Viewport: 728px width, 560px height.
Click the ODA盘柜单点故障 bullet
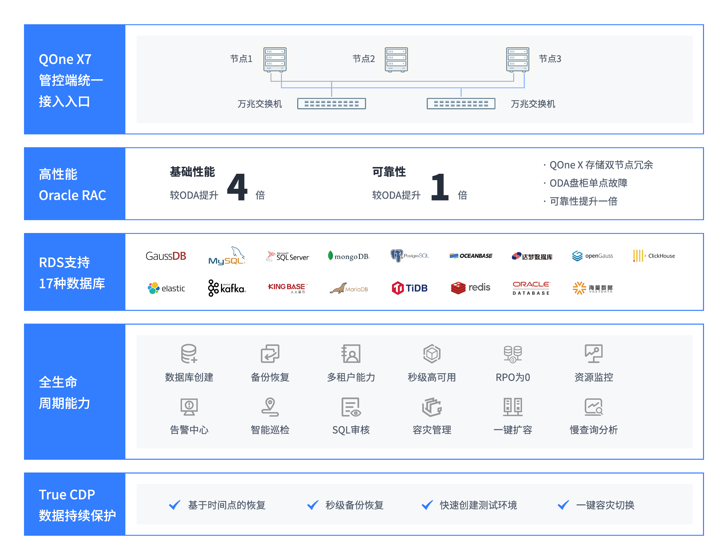coord(585,183)
